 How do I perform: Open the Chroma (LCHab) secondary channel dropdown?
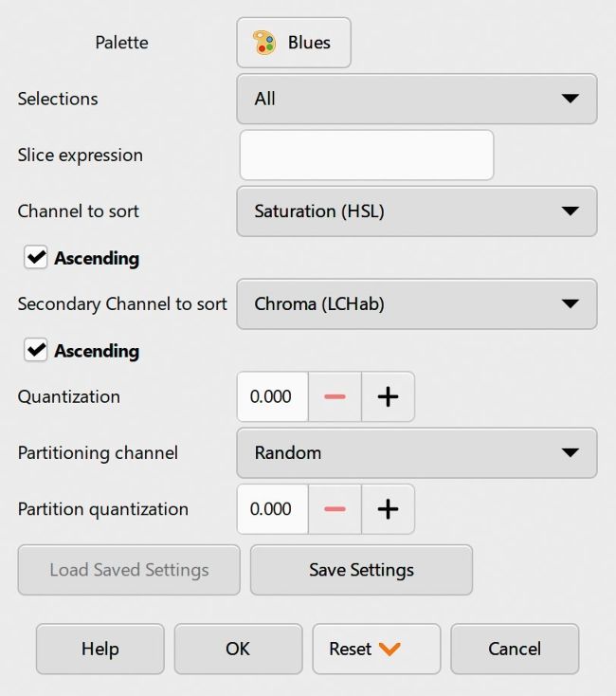pyautogui.click(x=417, y=304)
